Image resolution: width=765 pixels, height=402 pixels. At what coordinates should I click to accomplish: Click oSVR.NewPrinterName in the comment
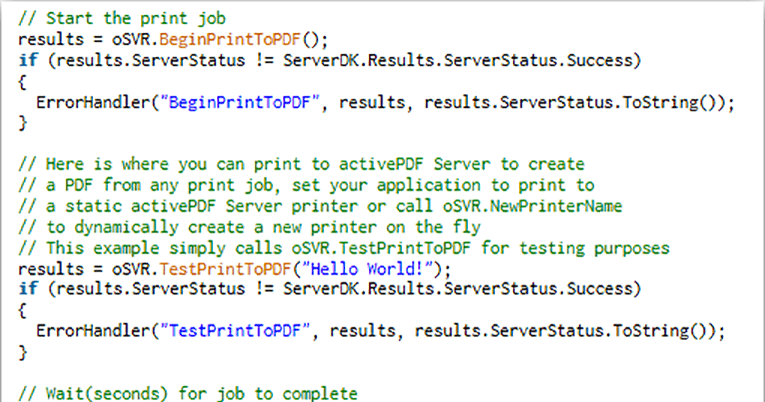click(x=532, y=206)
